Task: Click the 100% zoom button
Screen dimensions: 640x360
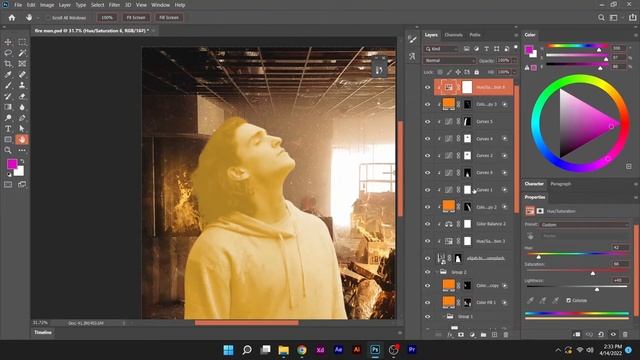Action: click(x=107, y=18)
